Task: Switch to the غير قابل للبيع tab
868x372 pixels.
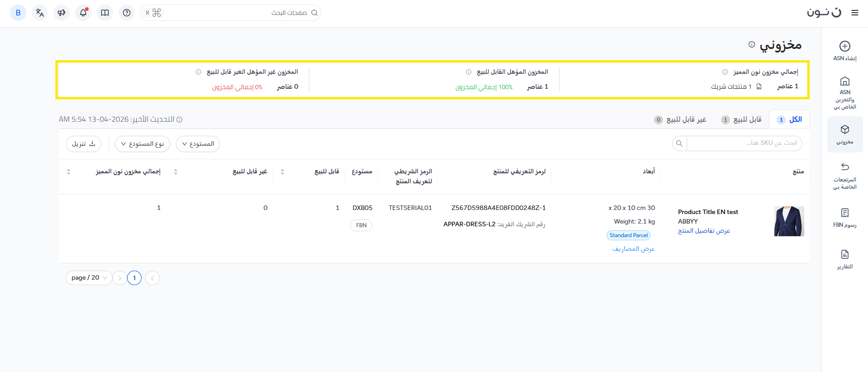Action: 680,119
